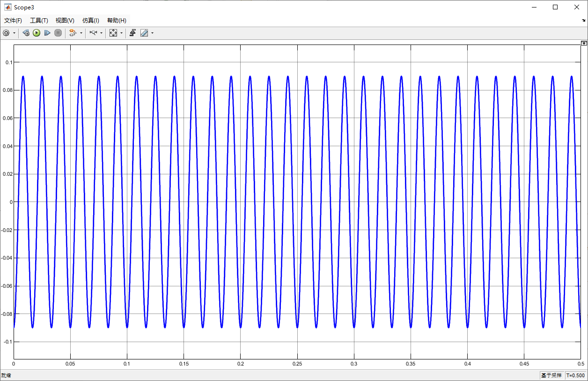The image size is (588, 381).
Task: Open the cursor measurements ruler icon
Action: click(x=144, y=33)
